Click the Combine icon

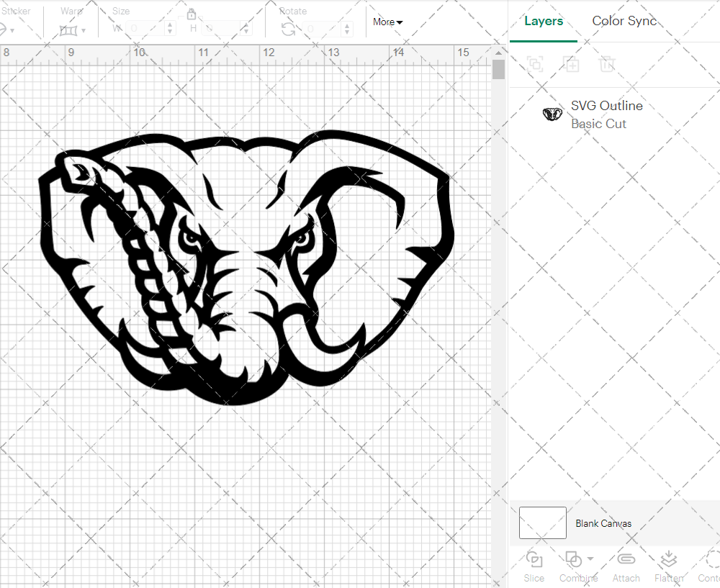(x=572, y=560)
